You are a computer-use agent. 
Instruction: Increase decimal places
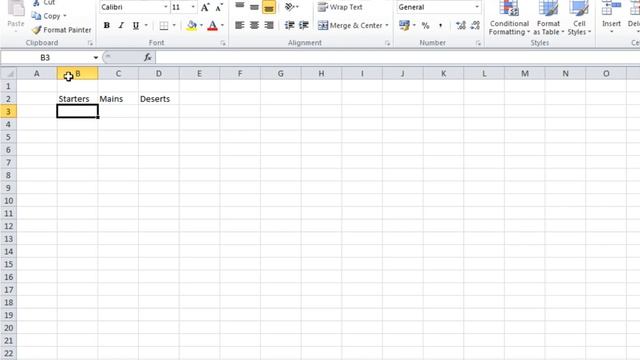click(x=461, y=25)
